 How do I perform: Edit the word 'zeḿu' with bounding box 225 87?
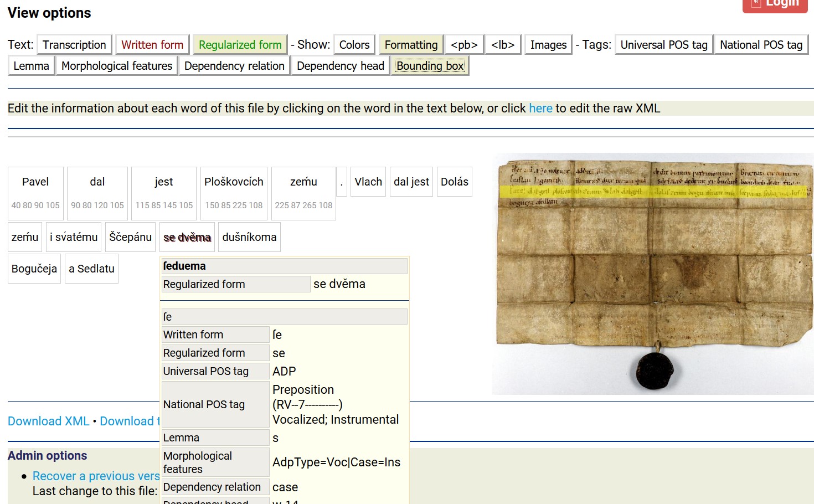303,193
